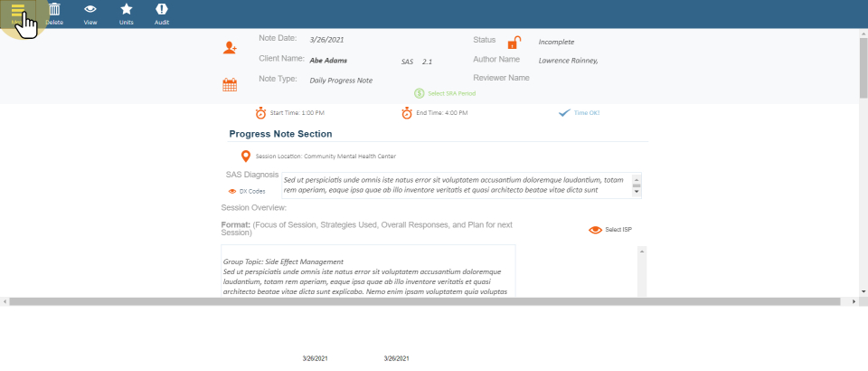Click the horizontal scrollbar at bottom
868x371 pixels.
coord(425,300)
